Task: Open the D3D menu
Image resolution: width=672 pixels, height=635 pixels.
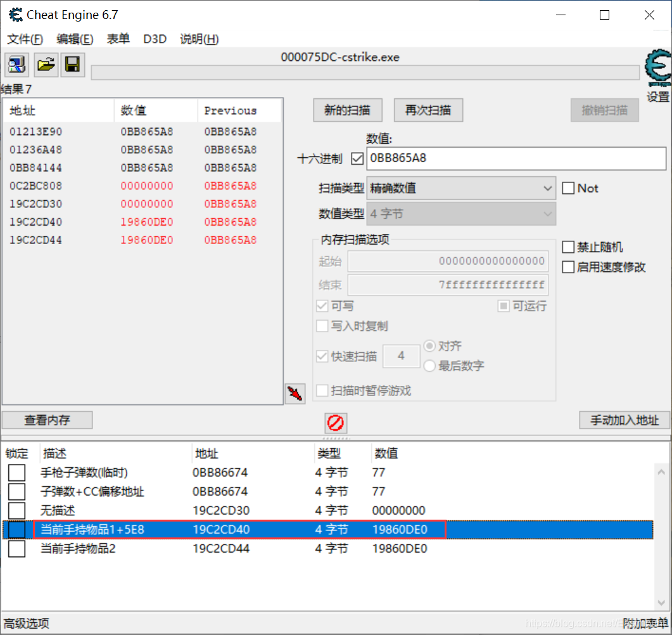Action: (x=155, y=39)
